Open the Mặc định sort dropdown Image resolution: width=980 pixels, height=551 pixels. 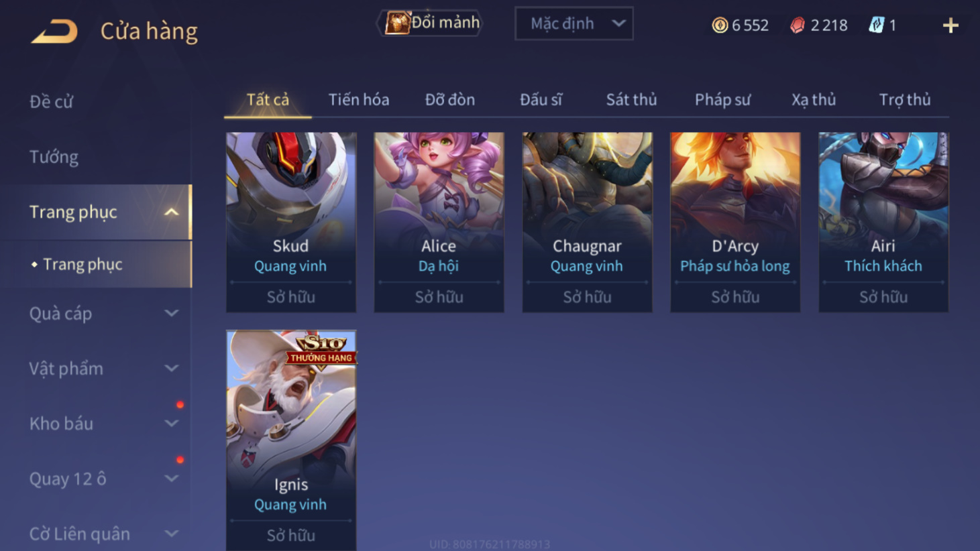click(574, 23)
